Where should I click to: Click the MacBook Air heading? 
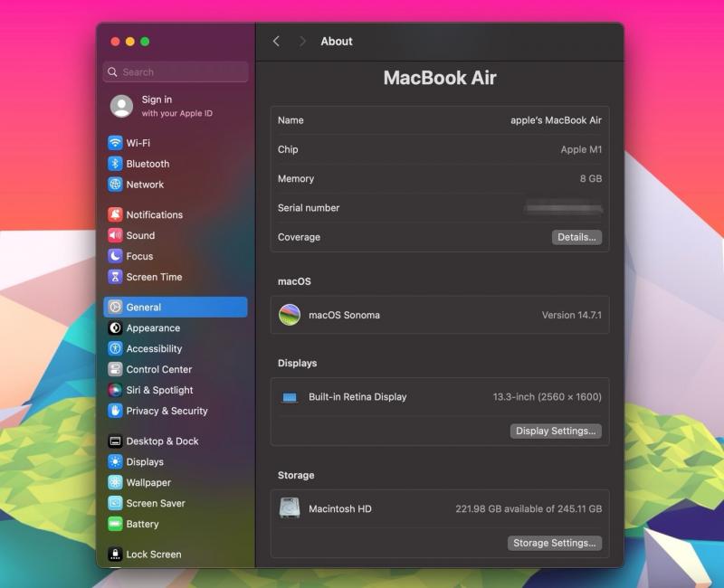pyautogui.click(x=440, y=78)
